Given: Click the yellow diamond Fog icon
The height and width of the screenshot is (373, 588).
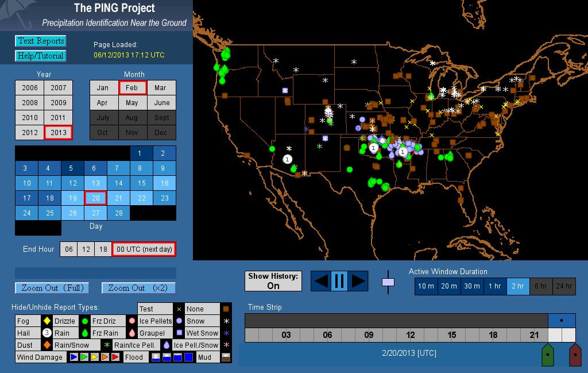Looking at the screenshot, I should [47, 321].
